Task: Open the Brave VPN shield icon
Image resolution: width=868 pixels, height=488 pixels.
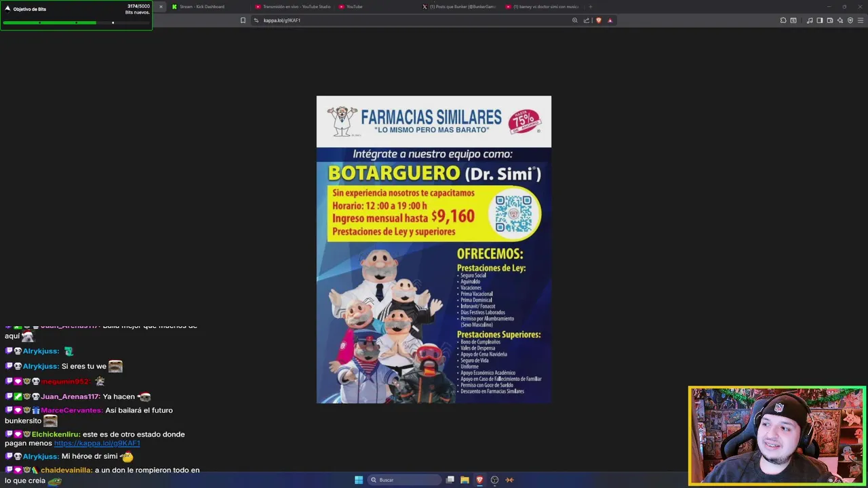Action: pos(850,20)
